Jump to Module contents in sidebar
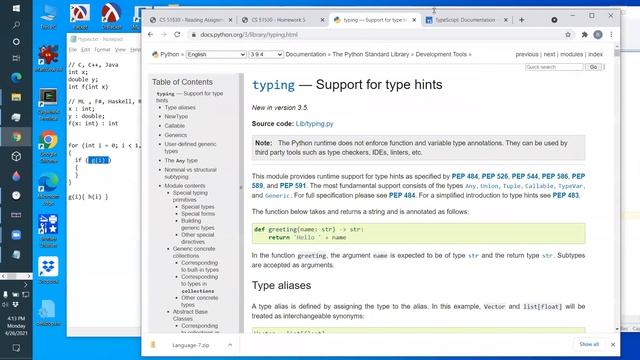Viewport: 640px width, 360px height. tap(185, 186)
